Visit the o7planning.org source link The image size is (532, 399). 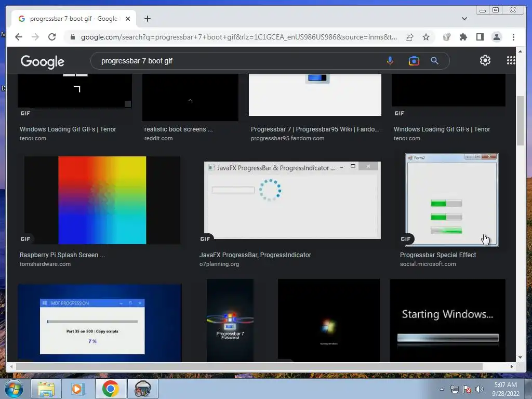pos(219,264)
